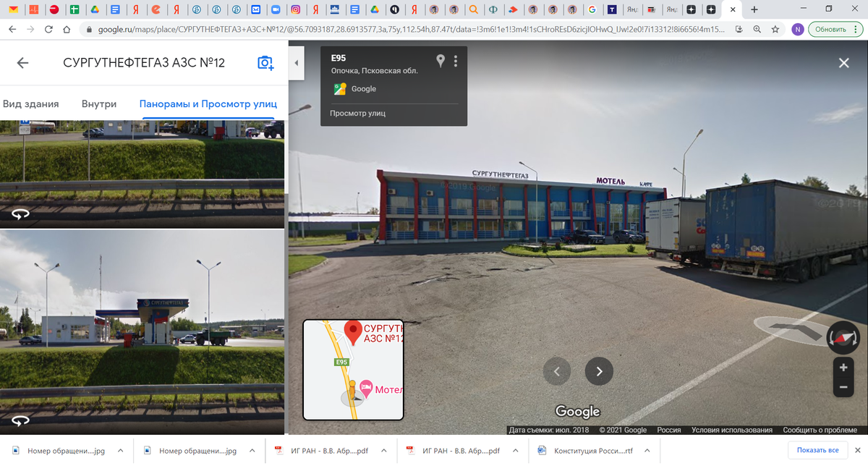Click the browser Back button

pos(12,30)
